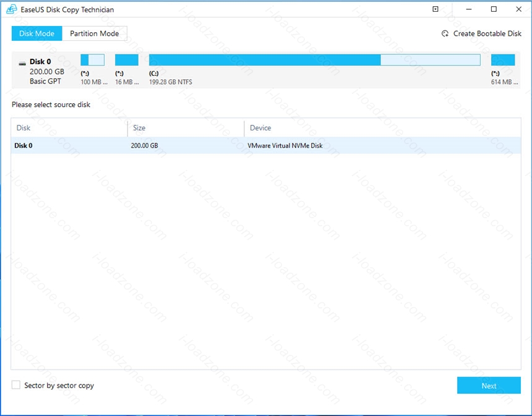Viewport: 532px width, 416px height.
Task: Click the VMware Virtual NVMe Disk cell
Action: [x=285, y=145]
